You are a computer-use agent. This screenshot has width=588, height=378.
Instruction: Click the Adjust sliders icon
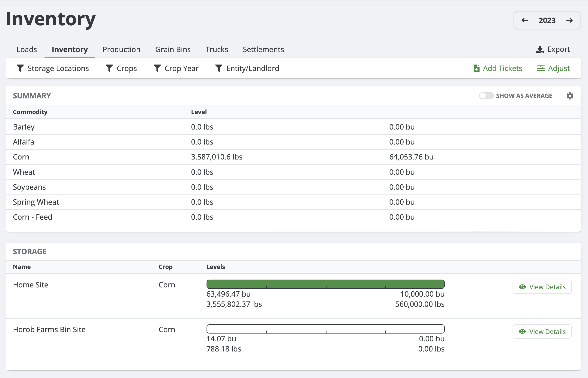540,68
